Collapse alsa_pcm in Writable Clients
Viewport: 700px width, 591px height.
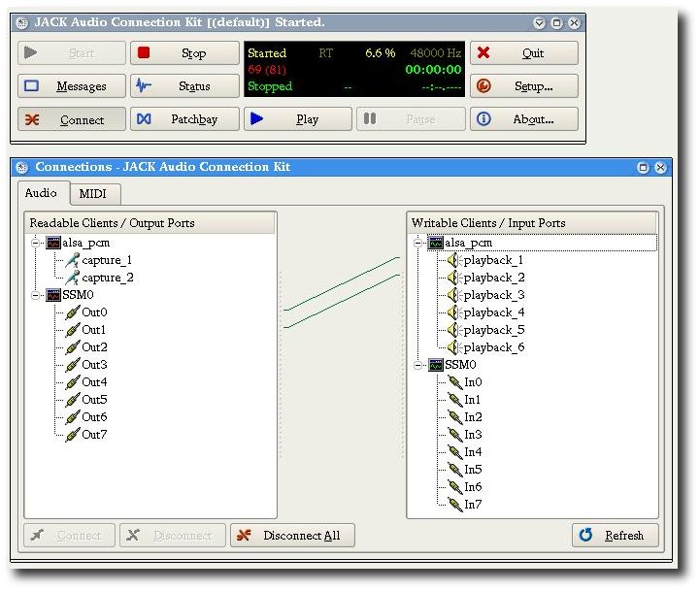click(417, 243)
